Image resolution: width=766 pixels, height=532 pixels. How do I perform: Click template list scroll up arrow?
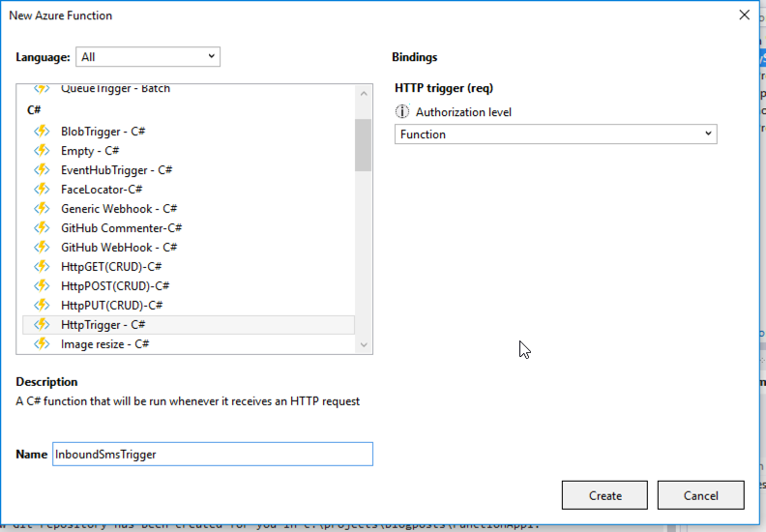(x=364, y=93)
